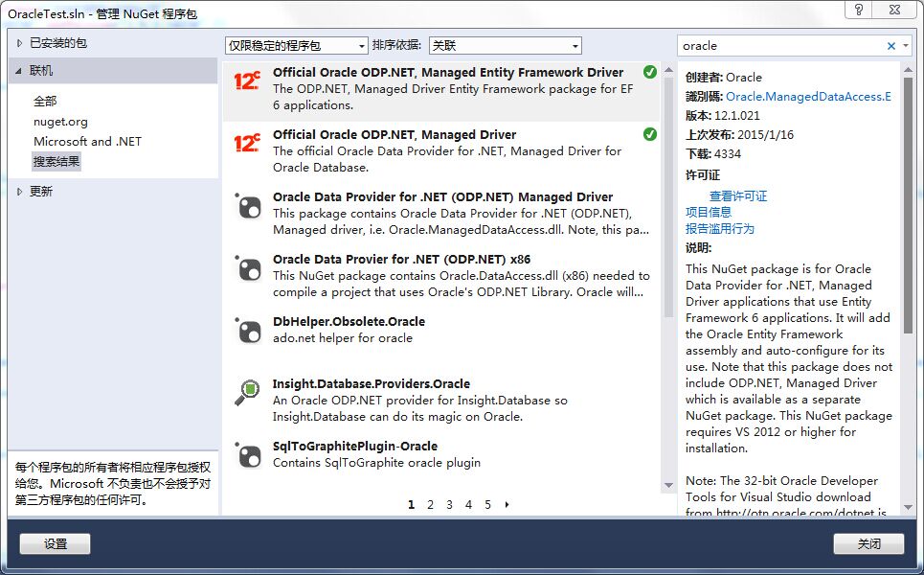Select SqlToGraphitePlugin-Oracle package title
Image resolution: width=924 pixels, height=575 pixels.
(355, 447)
